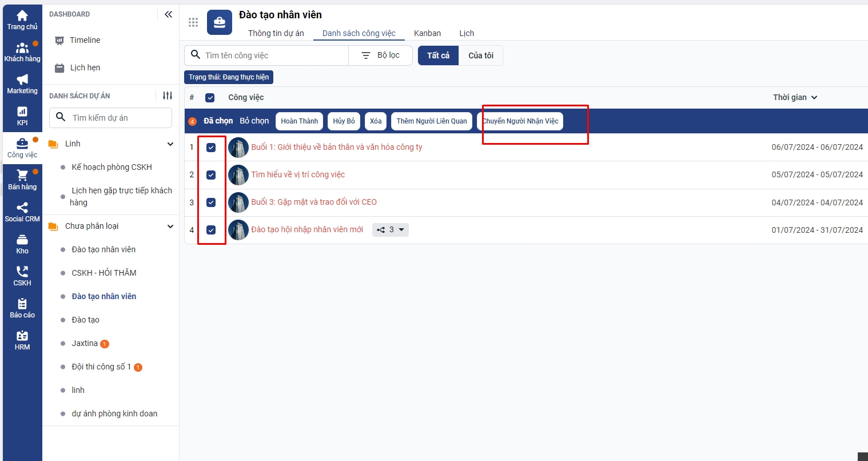The height and width of the screenshot is (461, 868).
Task: Click the Chuyển Người Nhận Việc button
Action: point(520,121)
